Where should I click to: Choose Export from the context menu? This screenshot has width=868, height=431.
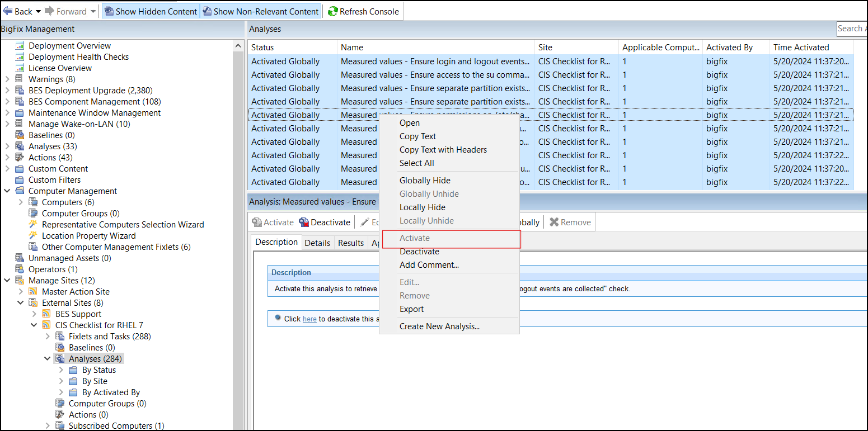click(449, 309)
